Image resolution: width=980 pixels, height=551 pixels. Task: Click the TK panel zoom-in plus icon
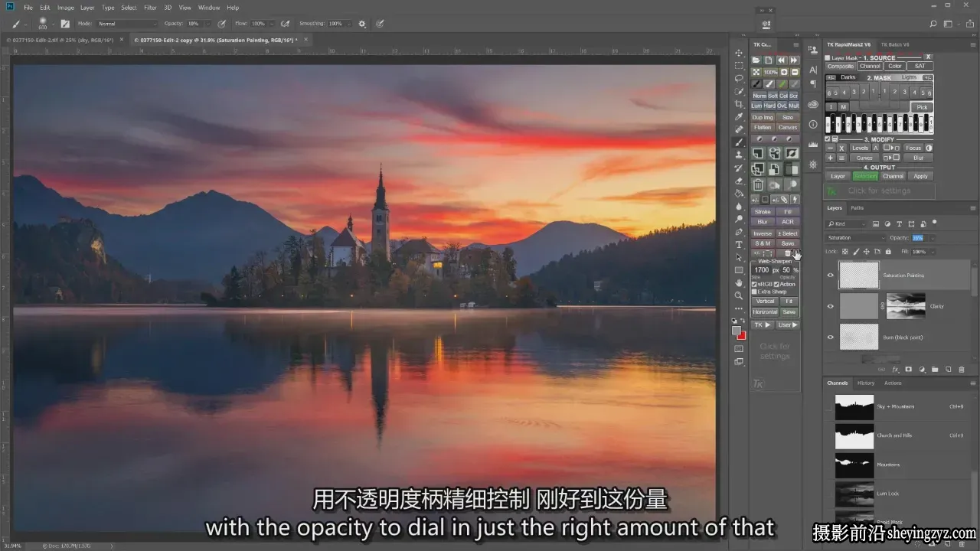click(784, 72)
